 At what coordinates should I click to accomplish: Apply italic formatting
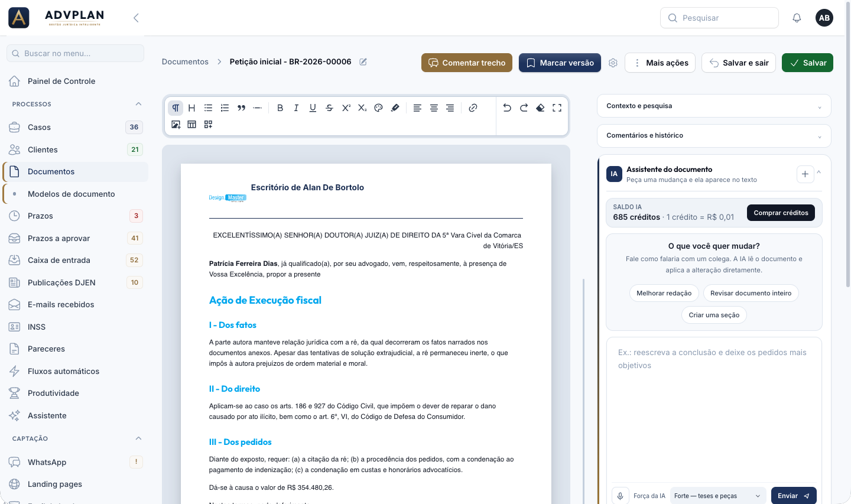[x=296, y=108]
